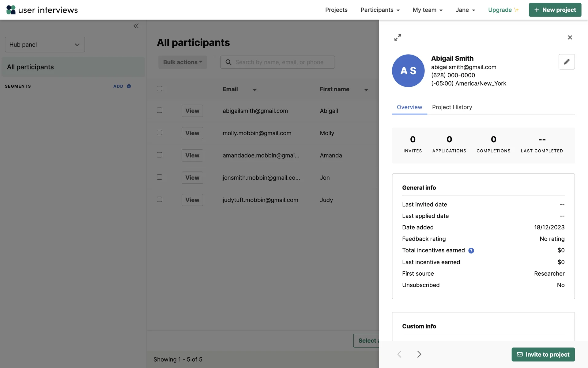
Task: Select the checkbox for Molly's row
Action: (x=159, y=132)
